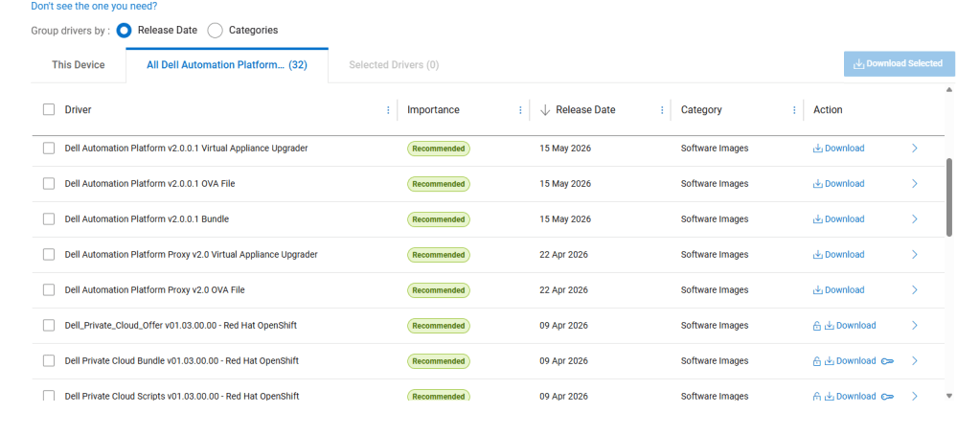Viewport: 980px width, 436px height.
Task: Check Dell_Private_Cloud_Offer row checkbox
Action: point(49,325)
